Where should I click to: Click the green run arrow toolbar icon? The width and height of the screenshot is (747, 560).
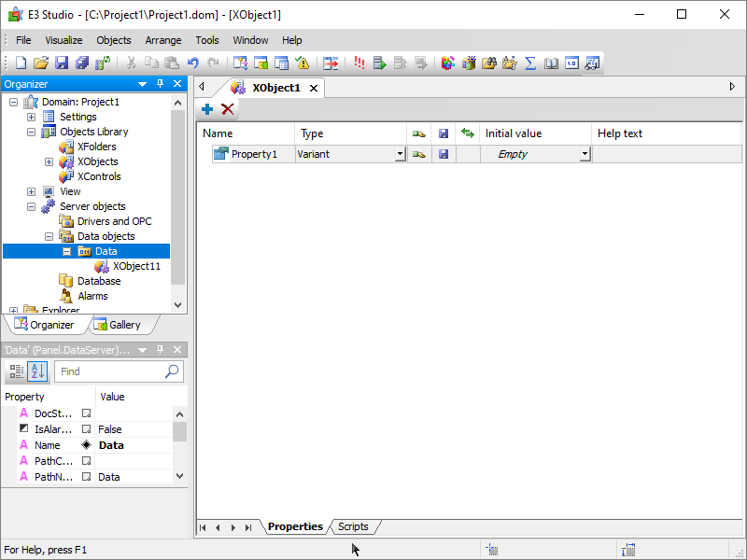point(379,63)
